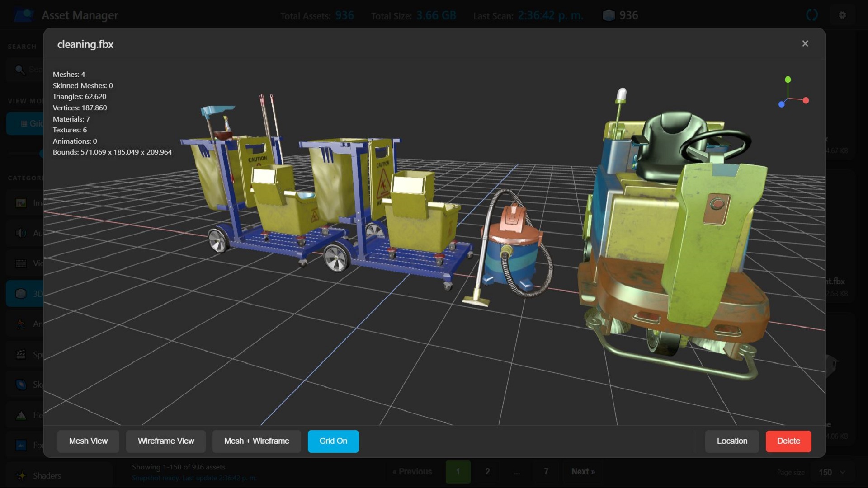Open the Page size 150 dropdown

pos(832,472)
